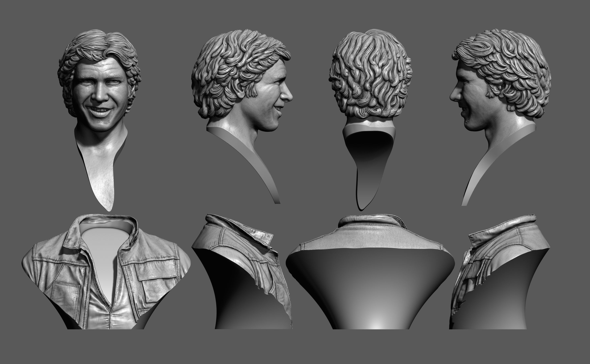The width and height of the screenshot is (590, 364).
Task: Select the vest torso side view with collar pointing right
Action: 242,271
